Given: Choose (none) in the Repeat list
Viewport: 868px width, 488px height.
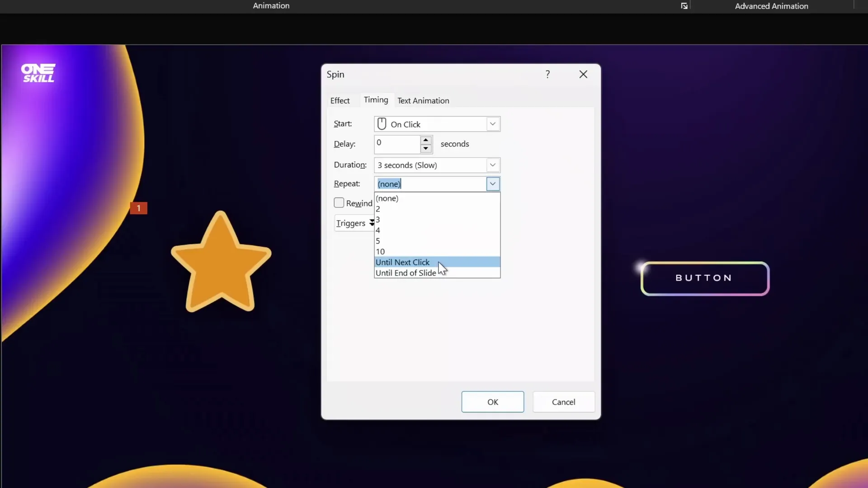Looking at the screenshot, I should click(x=437, y=198).
